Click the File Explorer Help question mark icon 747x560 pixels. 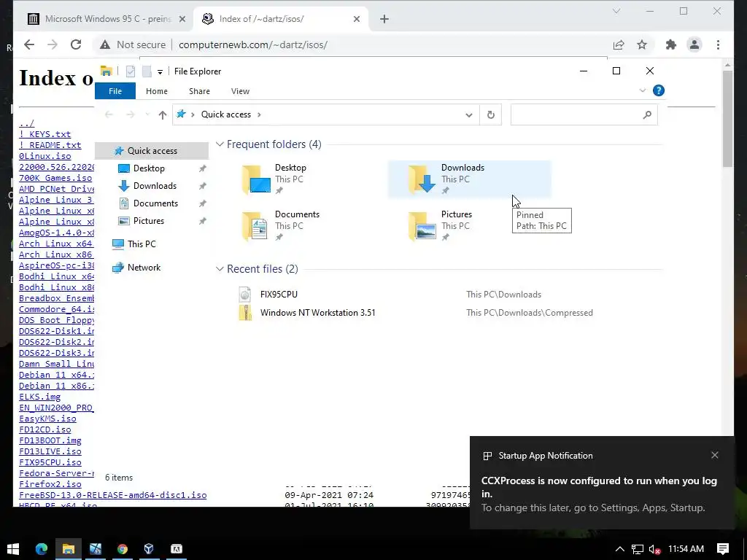point(659,90)
